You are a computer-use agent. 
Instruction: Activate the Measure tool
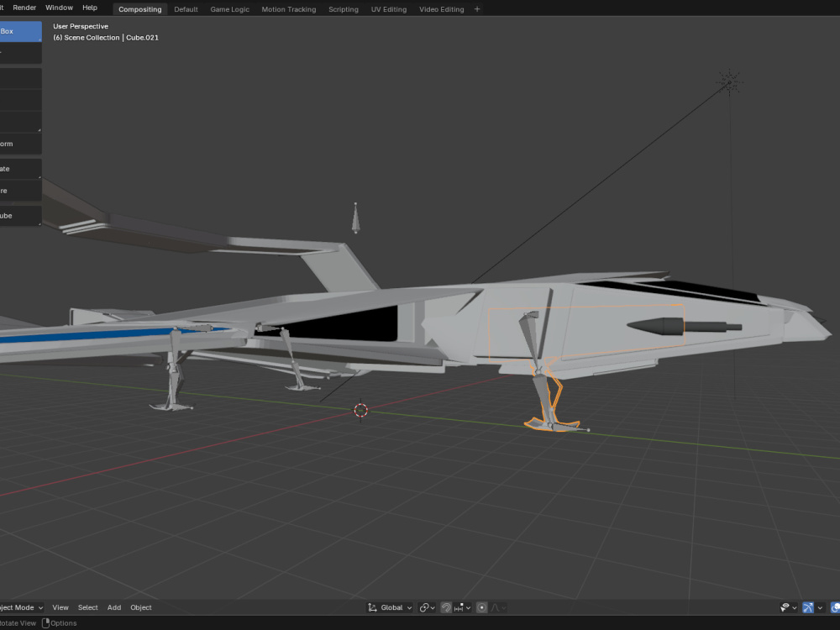point(20,191)
